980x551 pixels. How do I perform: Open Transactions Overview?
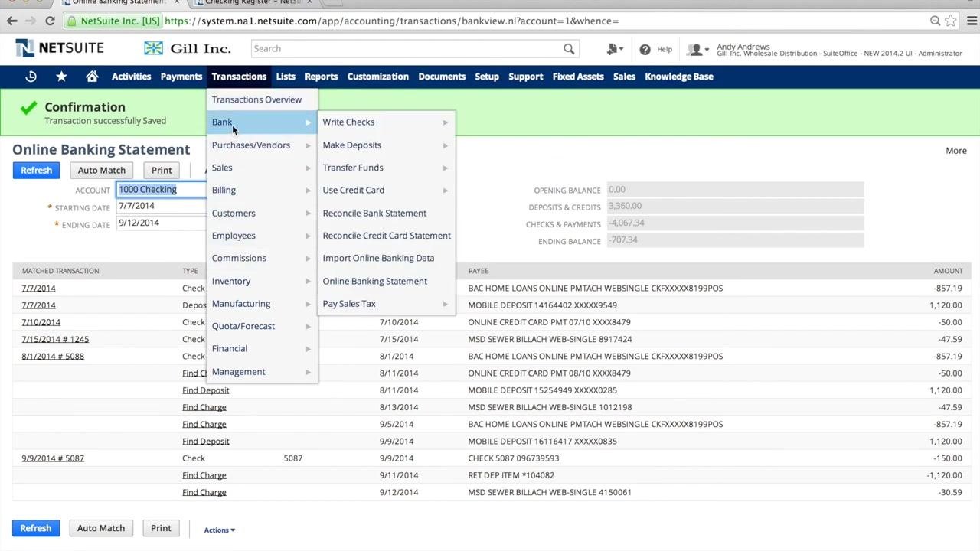(x=256, y=99)
